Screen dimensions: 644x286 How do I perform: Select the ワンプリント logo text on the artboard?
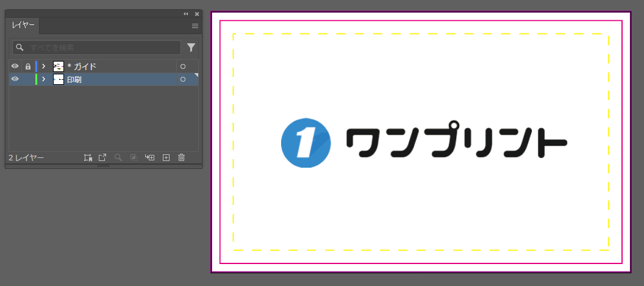(456, 143)
